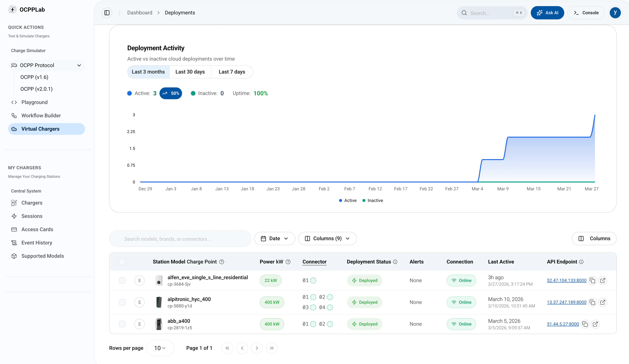Select checkbox for abb_a400 row

122,324
